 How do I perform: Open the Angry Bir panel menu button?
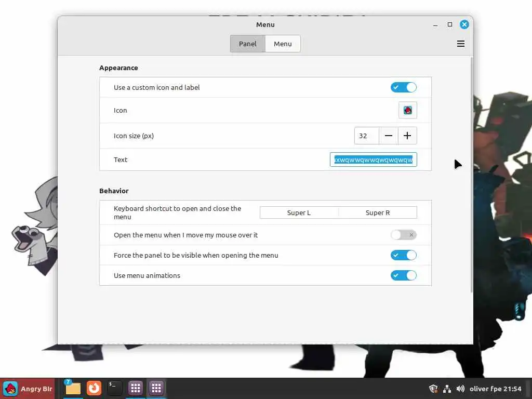tap(27, 389)
